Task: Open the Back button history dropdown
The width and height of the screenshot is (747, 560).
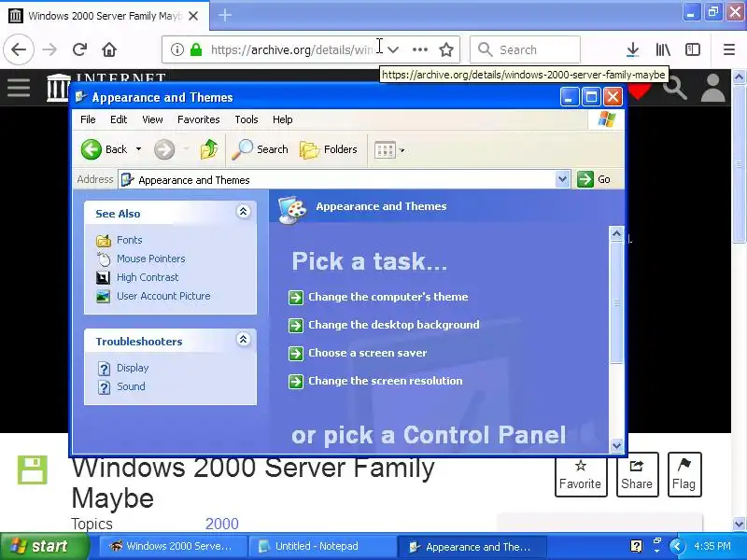Action: click(x=138, y=149)
